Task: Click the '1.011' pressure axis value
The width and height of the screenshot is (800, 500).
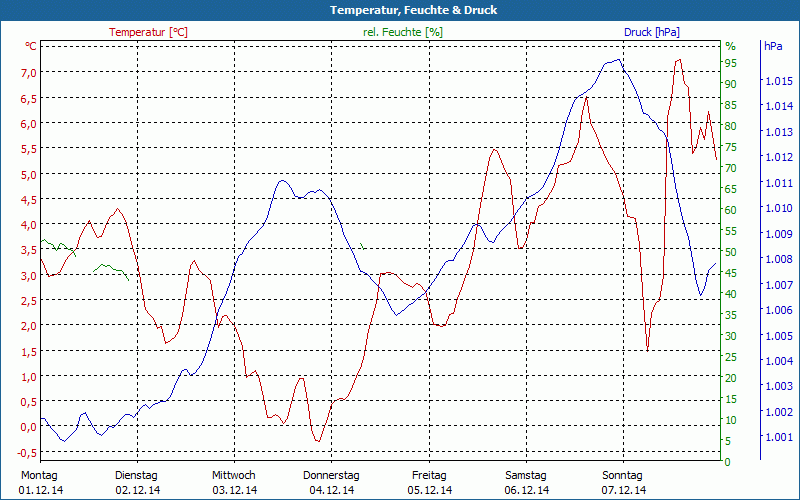Action: (780, 183)
